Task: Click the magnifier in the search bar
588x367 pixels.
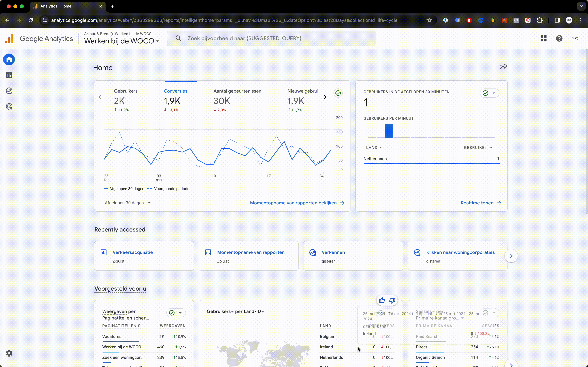Action: [x=178, y=38]
